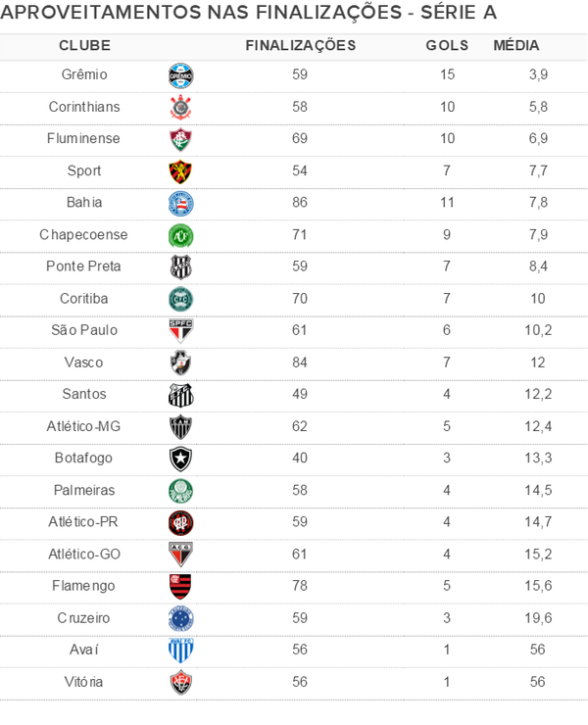
Task: Click the Sport club crest icon
Action: click(x=180, y=171)
